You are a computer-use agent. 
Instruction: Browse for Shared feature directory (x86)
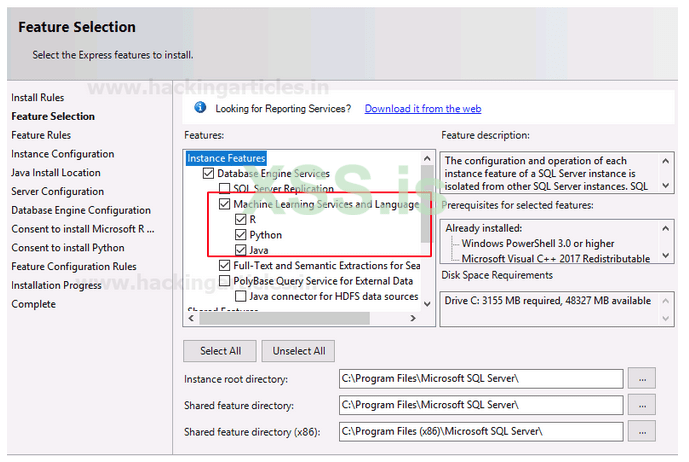(x=642, y=431)
